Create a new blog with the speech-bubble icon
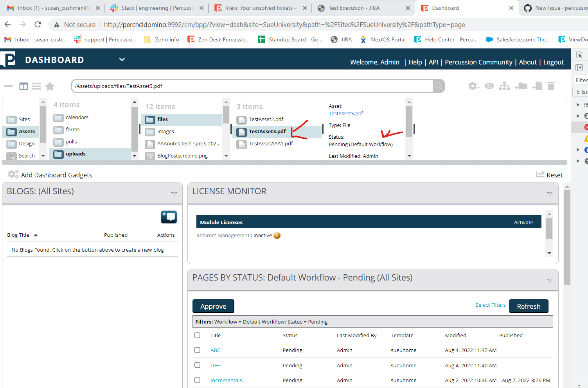588x388 pixels. click(169, 217)
